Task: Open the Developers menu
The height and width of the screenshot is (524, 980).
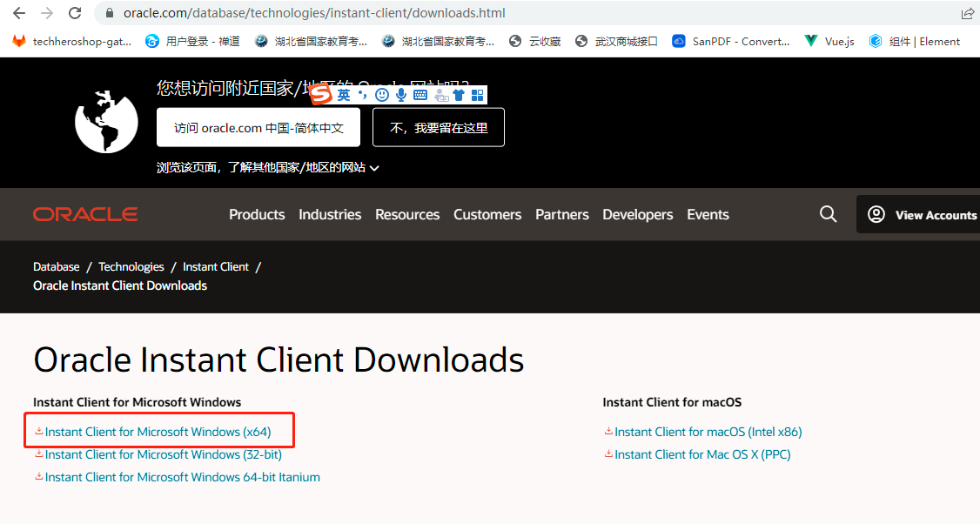Action: (637, 214)
